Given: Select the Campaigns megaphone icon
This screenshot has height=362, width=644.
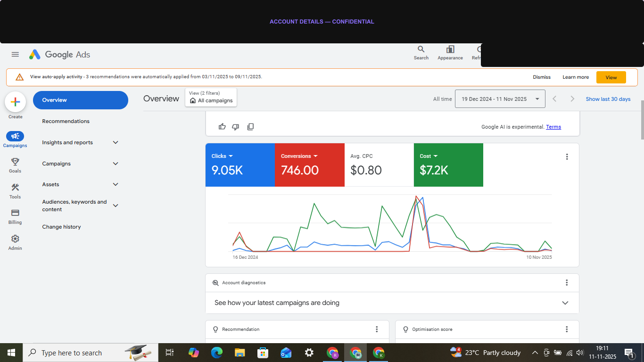Looking at the screenshot, I should pos(15,136).
